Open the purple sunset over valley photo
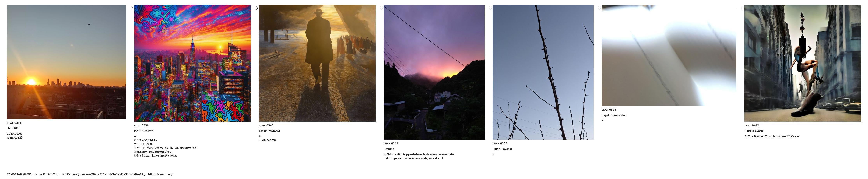The width and height of the screenshot is (868, 179). (x=434, y=72)
